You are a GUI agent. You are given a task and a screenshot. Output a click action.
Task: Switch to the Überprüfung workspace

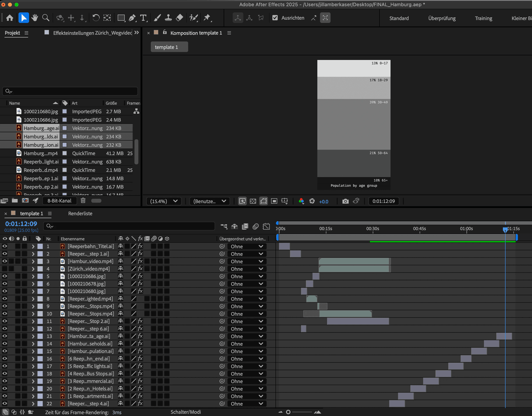[x=442, y=18]
